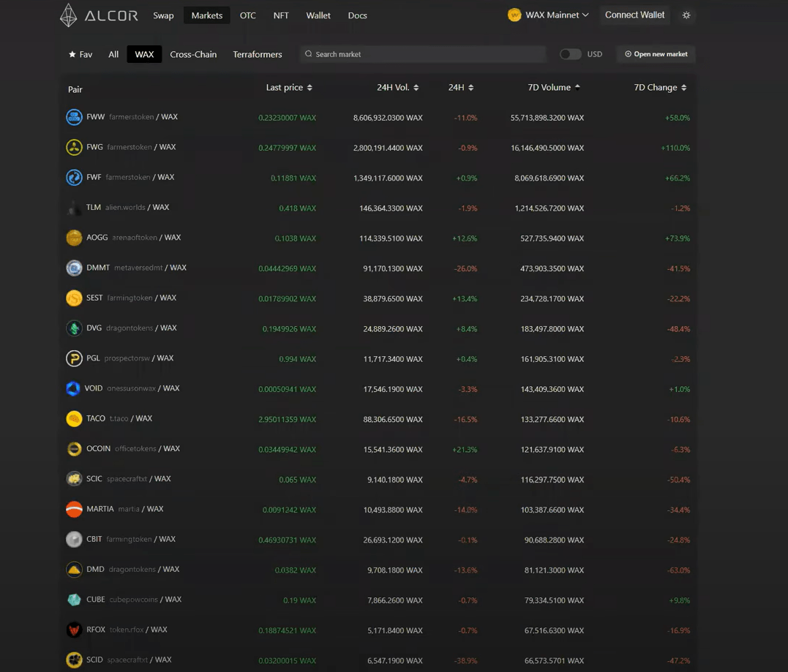Image resolution: width=788 pixels, height=672 pixels.
Task: Click the TACO token icon
Action: point(74,419)
